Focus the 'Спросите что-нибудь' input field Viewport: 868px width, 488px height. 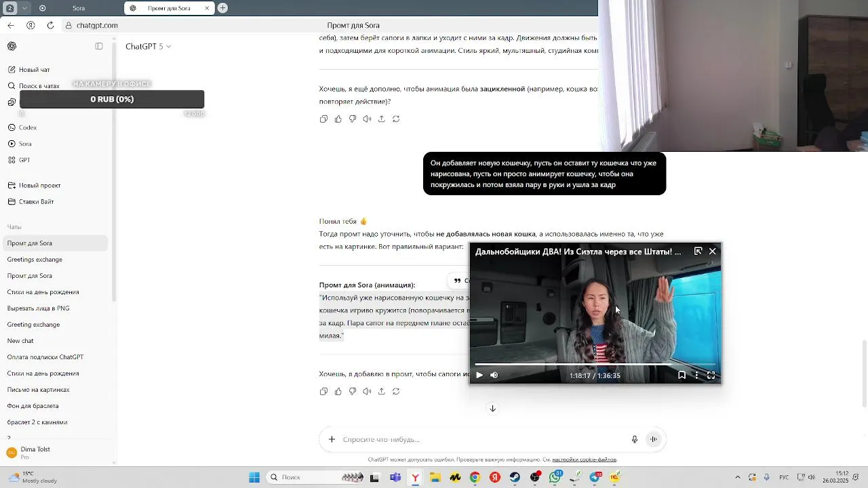coord(481,439)
